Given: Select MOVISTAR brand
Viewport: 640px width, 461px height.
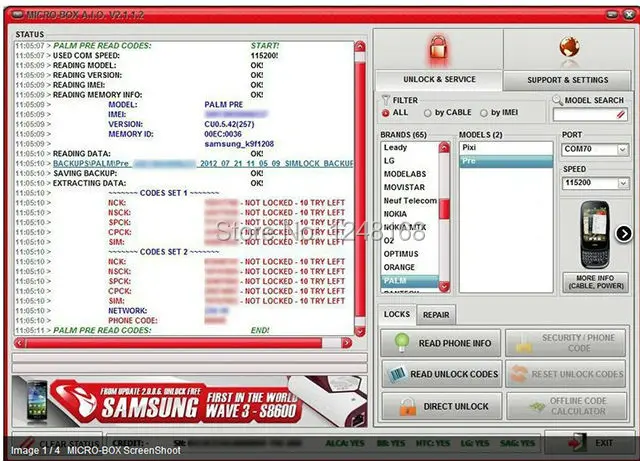Looking at the screenshot, I should point(410,187).
